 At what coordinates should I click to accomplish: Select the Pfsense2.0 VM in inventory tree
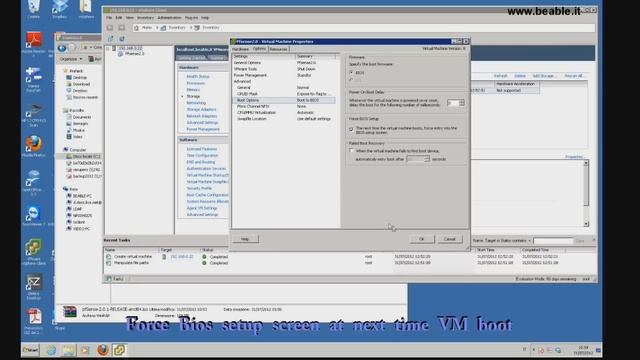134,53
